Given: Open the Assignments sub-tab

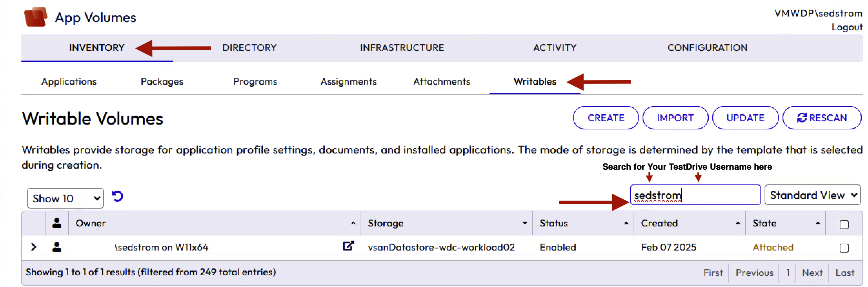Looking at the screenshot, I should [348, 82].
